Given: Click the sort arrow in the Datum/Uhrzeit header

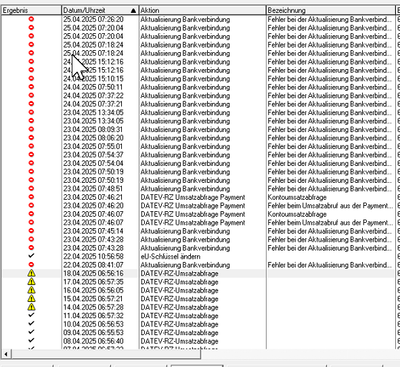Looking at the screenshot, I should [x=133, y=11].
